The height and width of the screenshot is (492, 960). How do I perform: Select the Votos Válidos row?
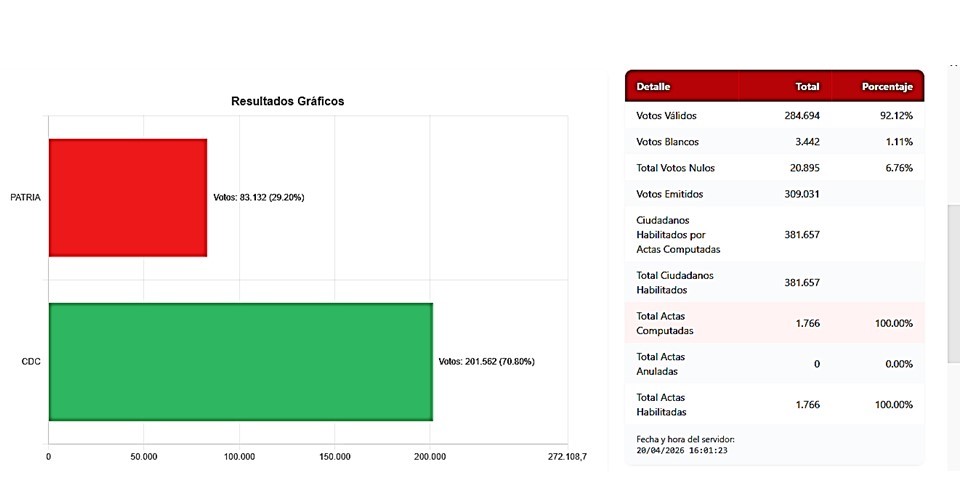[x=774, y=116]
